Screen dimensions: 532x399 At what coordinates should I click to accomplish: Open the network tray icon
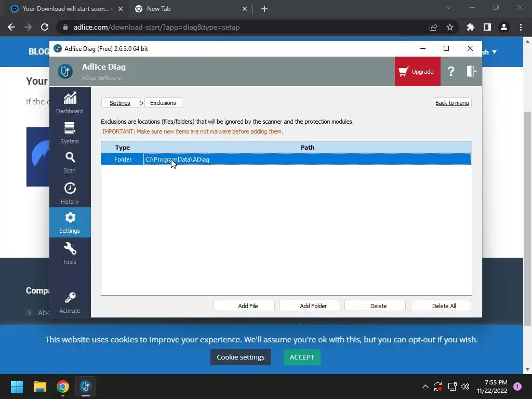[x=452, y=387]
